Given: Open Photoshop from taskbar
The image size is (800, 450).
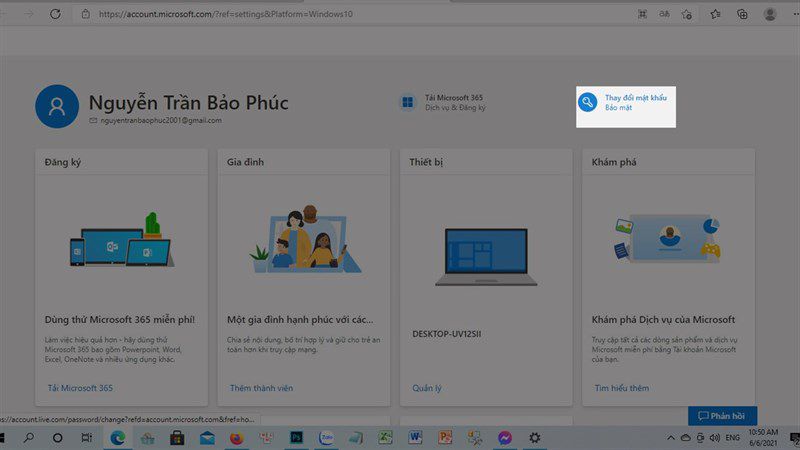Looking at the screenshot, I should pyautogui.click(x=296, y=438).
